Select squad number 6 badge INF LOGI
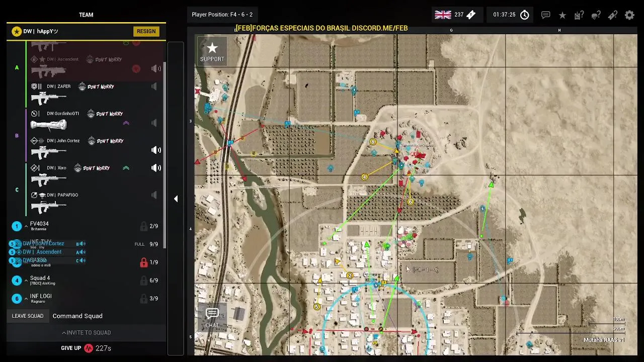This screenshot has height=362, width=644. tap(17, 299)
